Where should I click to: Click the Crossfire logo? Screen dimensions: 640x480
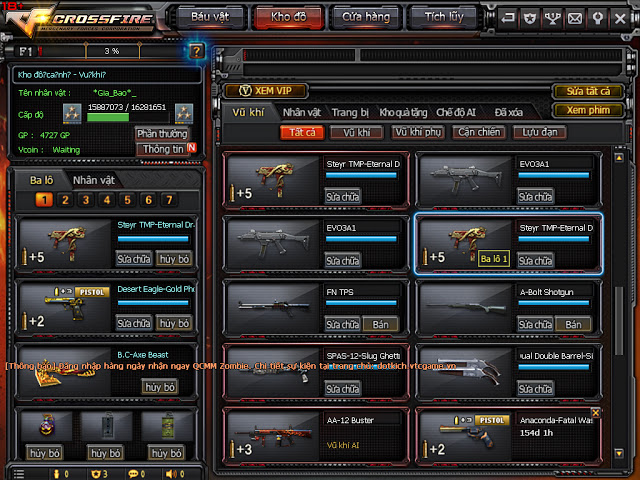click(x=82, y=20)
